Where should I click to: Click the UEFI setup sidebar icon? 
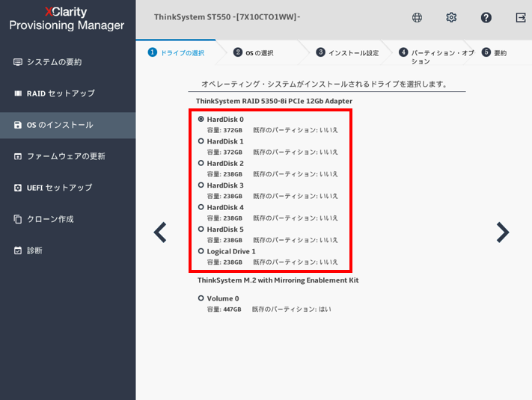pos(18,188)
